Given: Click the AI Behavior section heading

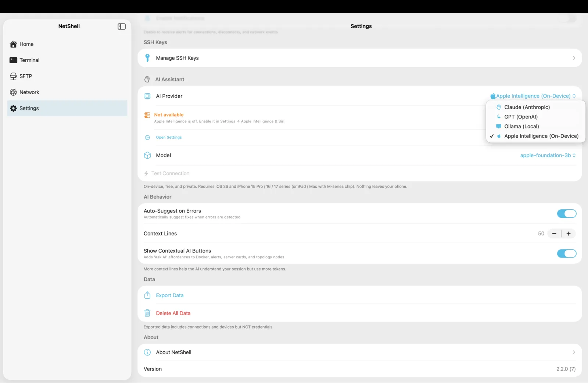Looking at the screenshot, I should click(x=158, y=197).
